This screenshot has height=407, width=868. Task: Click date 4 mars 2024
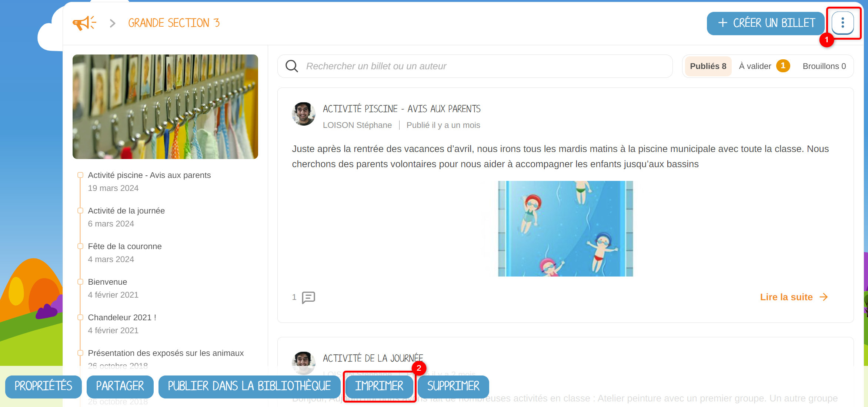[111, 259]
